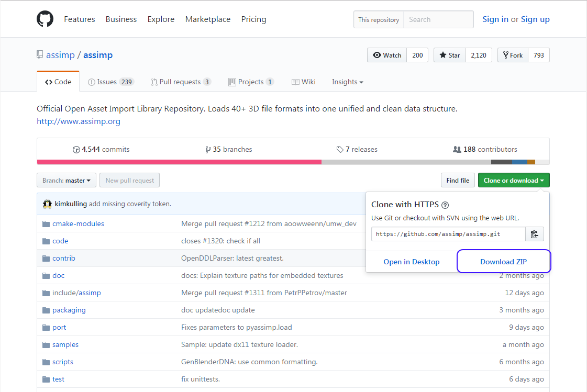Image resolution: width=587 pixels, height=392 pixels.
Task: Go to the Projects tab
Action: 251,82
